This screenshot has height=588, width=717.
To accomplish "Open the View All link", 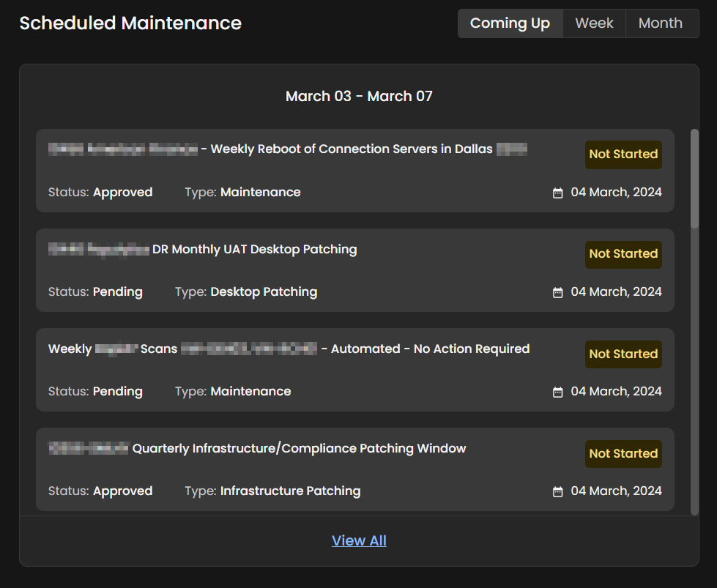I will (359, 540).
